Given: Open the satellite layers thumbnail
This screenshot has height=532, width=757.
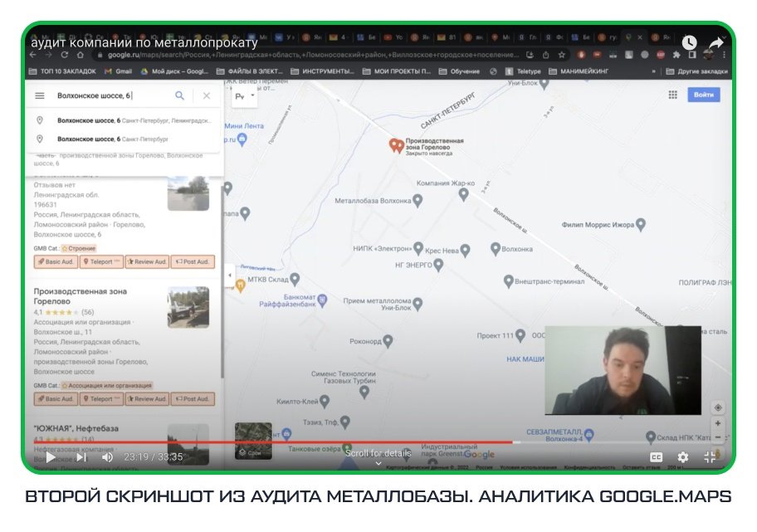Looking at the screenshot, I should (253, 440).
